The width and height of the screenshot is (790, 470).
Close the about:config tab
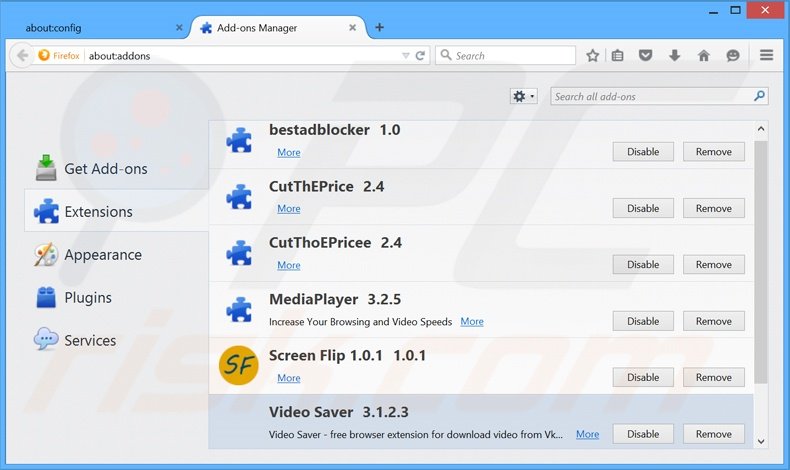coord(179,28)
